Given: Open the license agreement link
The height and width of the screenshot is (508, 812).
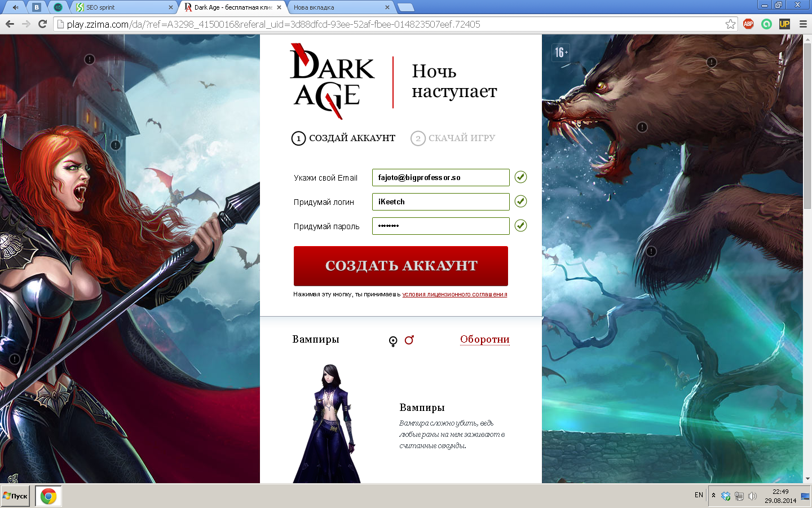Looking at the screenshot, I should (454, 294).
